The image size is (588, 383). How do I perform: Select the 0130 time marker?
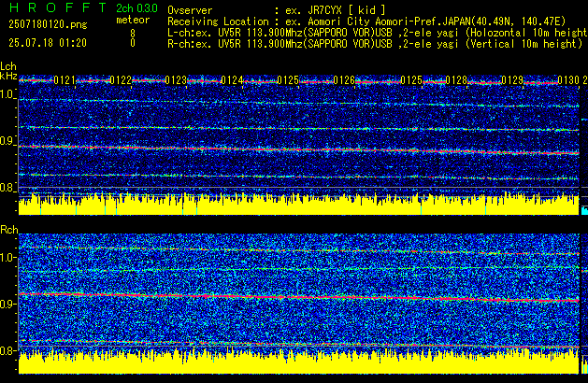pyautogui.click(x=568, y=80)
